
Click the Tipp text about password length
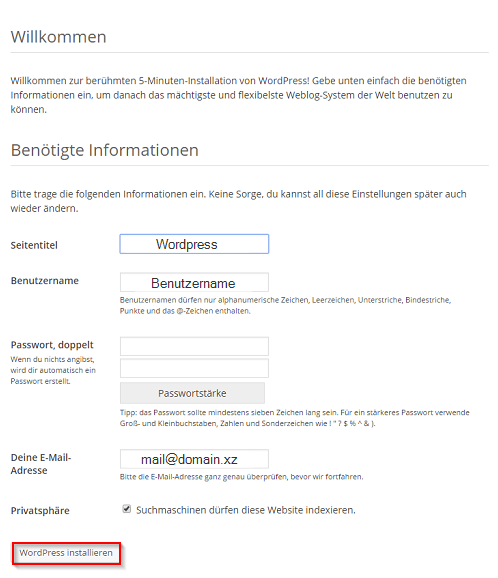coord(295,418)
